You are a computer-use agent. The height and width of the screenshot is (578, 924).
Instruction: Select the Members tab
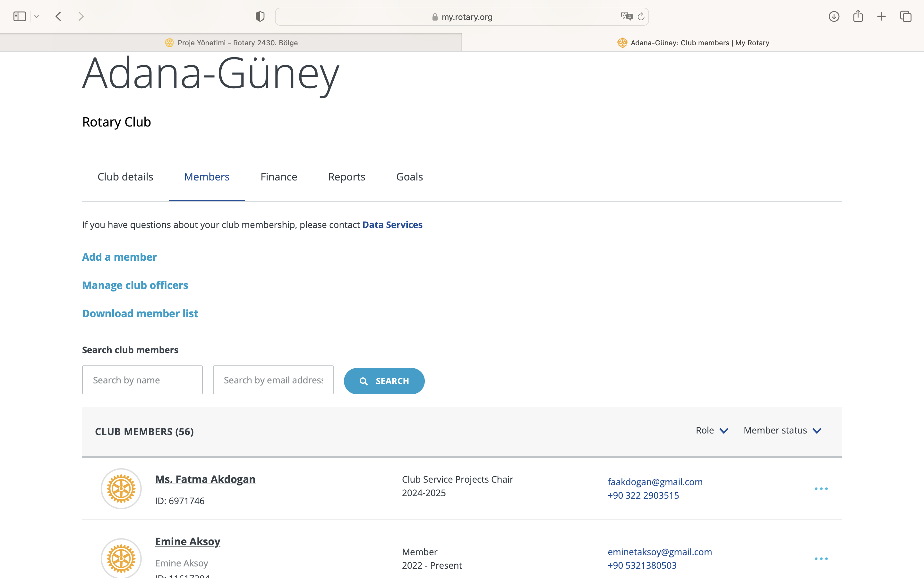(207, 177)
